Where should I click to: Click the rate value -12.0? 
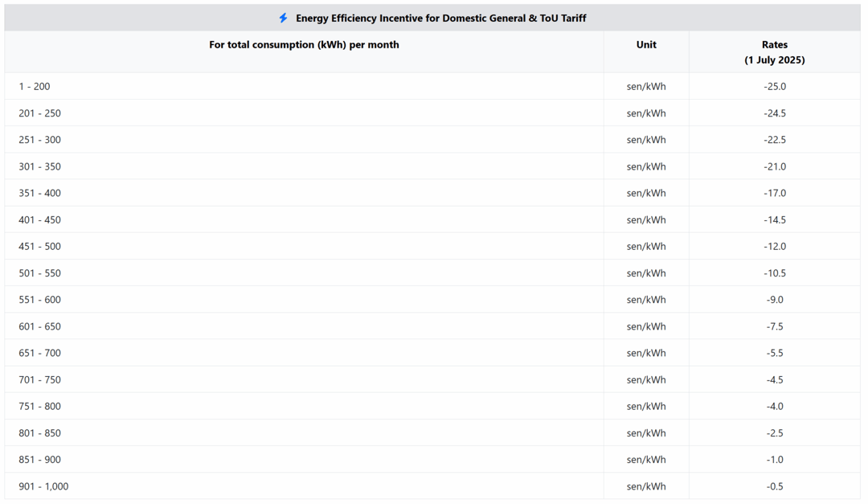click(x=775, y=246)
